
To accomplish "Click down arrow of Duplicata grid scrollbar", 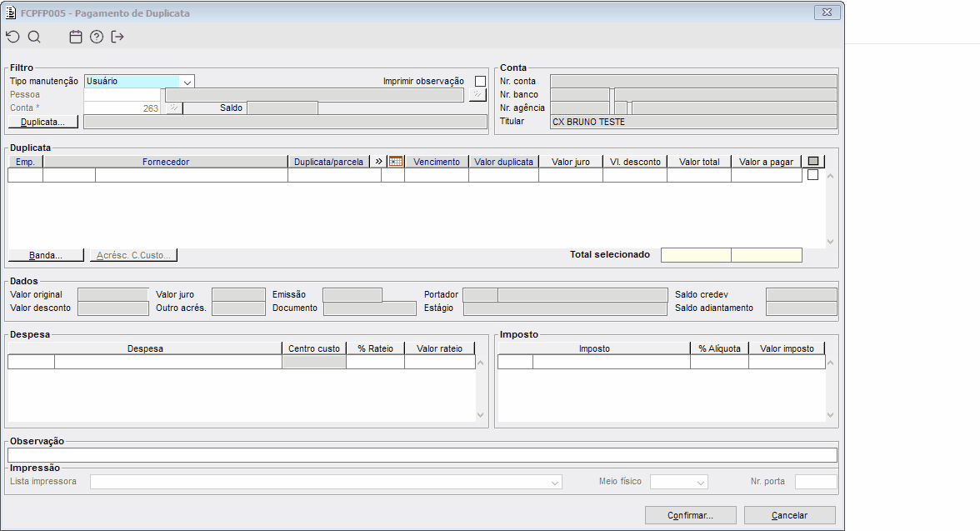I will click(831, 242).
